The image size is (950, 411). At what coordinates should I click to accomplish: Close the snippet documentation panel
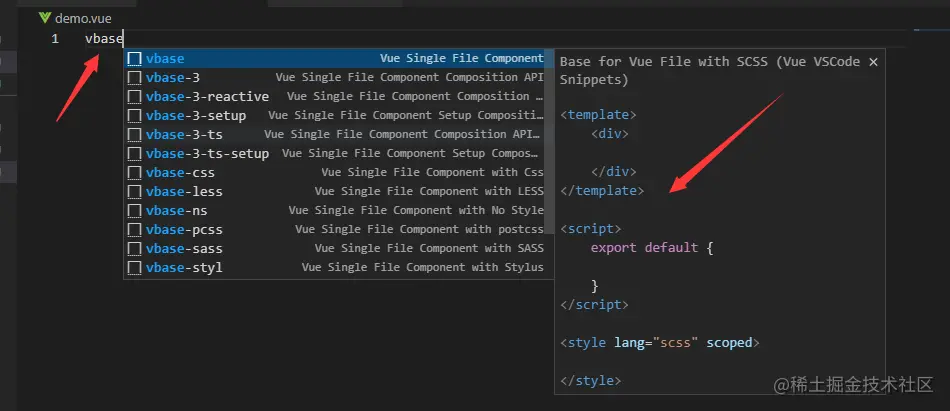pos(873,62)
